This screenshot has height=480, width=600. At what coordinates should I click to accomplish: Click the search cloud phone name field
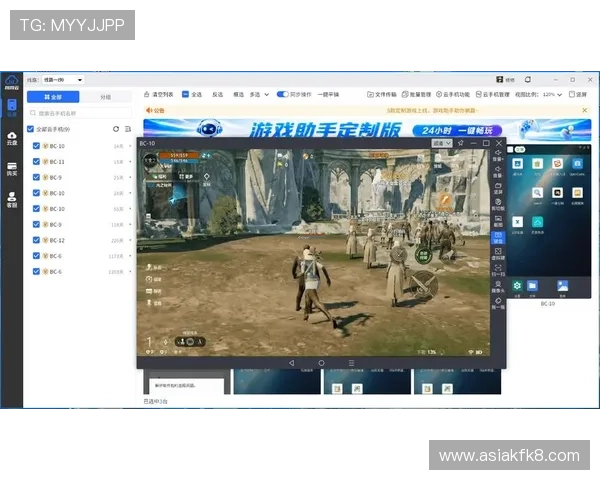[x=80, y=113]
